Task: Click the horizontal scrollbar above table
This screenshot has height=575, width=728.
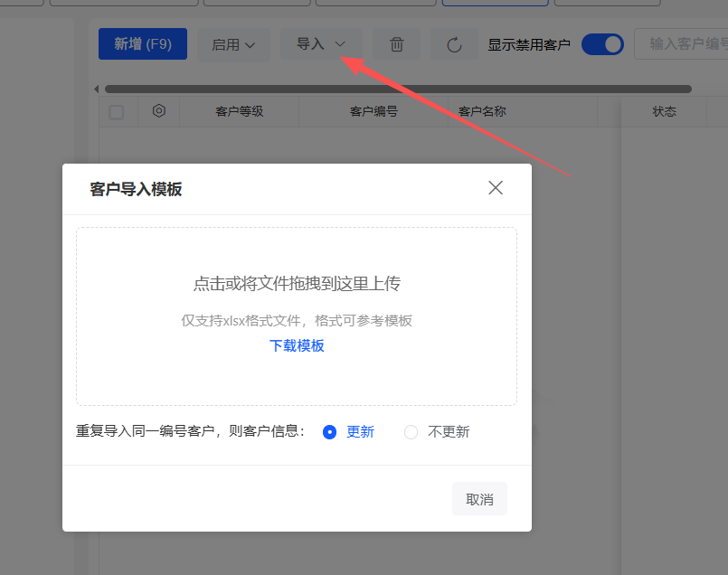Action: [x=398, y=89]
